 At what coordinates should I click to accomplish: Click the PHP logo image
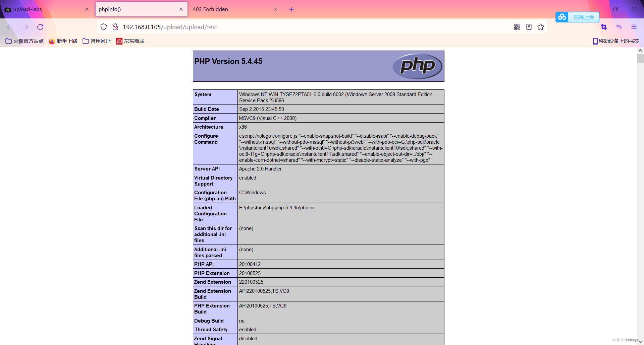coord(418,66)
